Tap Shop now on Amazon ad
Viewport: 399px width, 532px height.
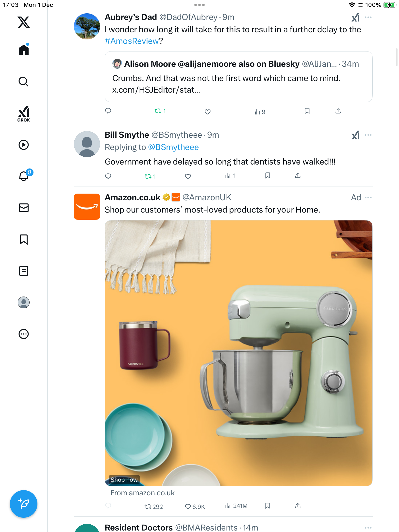(x=124, y=480)
